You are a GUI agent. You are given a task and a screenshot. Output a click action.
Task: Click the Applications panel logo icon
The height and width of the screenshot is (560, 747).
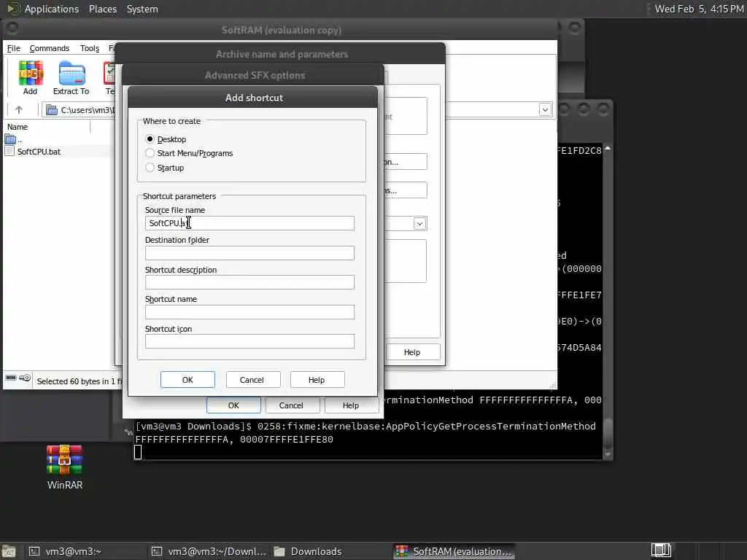13,9
